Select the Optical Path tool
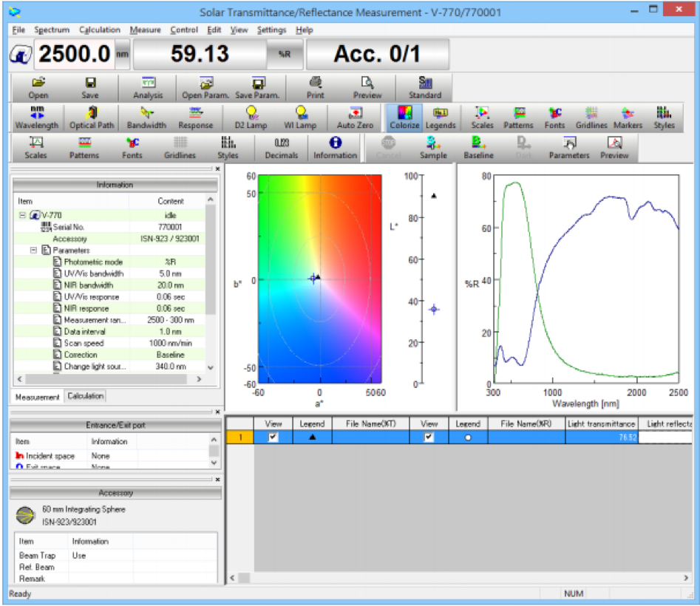Image resolution: width=700 pixels, height=606 pixels. pos(91,118)
